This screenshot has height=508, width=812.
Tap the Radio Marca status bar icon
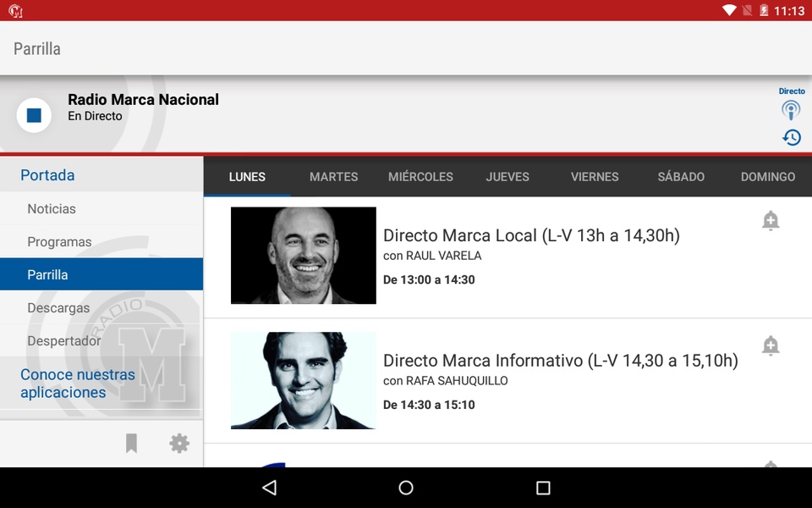pyautogui.click(x=15, y=10)
